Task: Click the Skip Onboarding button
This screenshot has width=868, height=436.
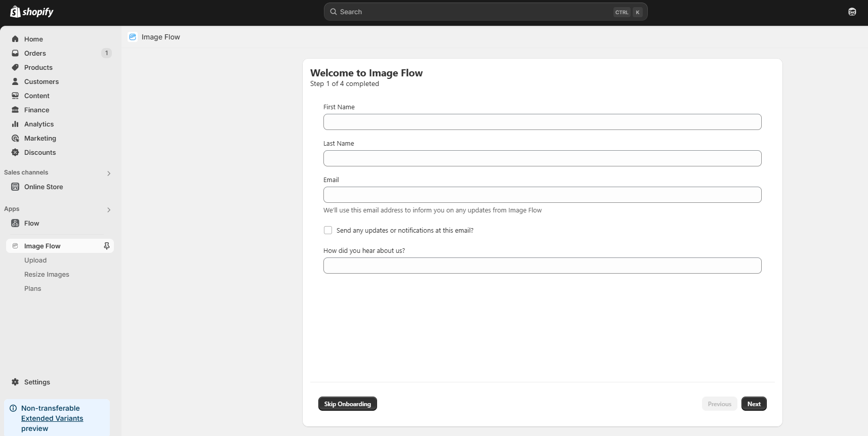Action: (348, 404)
